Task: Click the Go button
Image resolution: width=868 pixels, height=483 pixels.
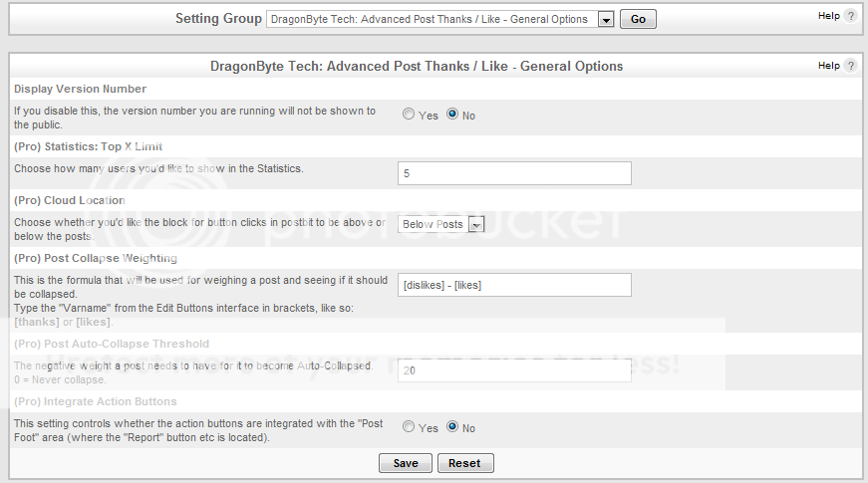Action: point(638,19)
